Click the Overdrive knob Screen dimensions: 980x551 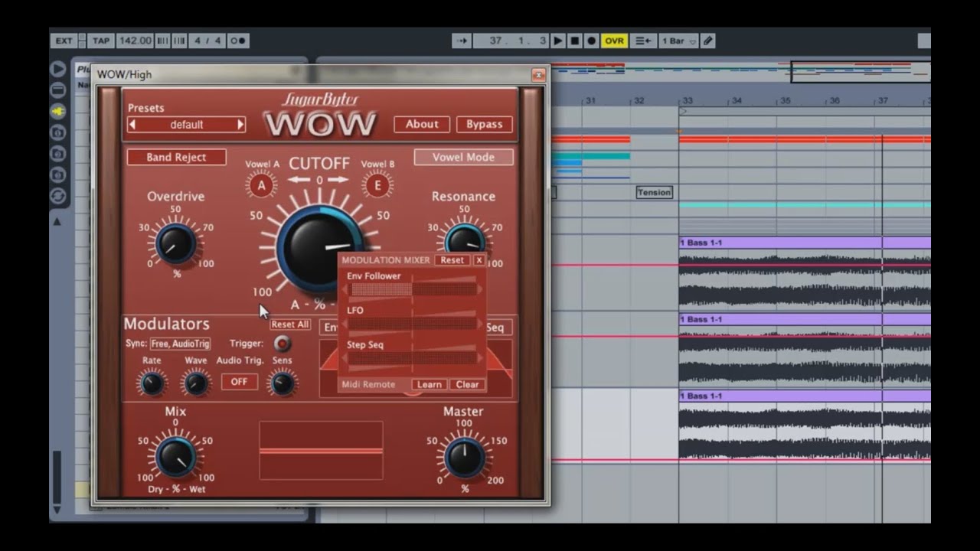175,244
